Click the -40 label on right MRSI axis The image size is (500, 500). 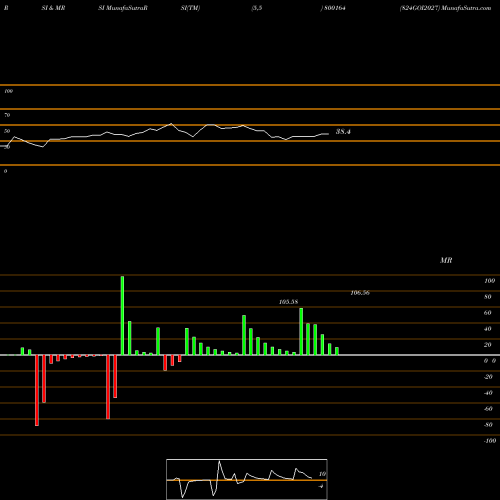488,393
